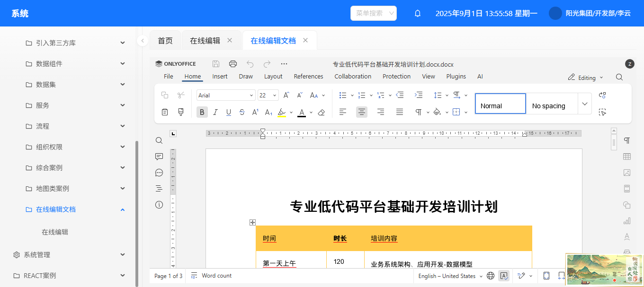This screenshot has width=644, height=287.
Task: Open table settings in the right sidebar
Action: [627, 157]
